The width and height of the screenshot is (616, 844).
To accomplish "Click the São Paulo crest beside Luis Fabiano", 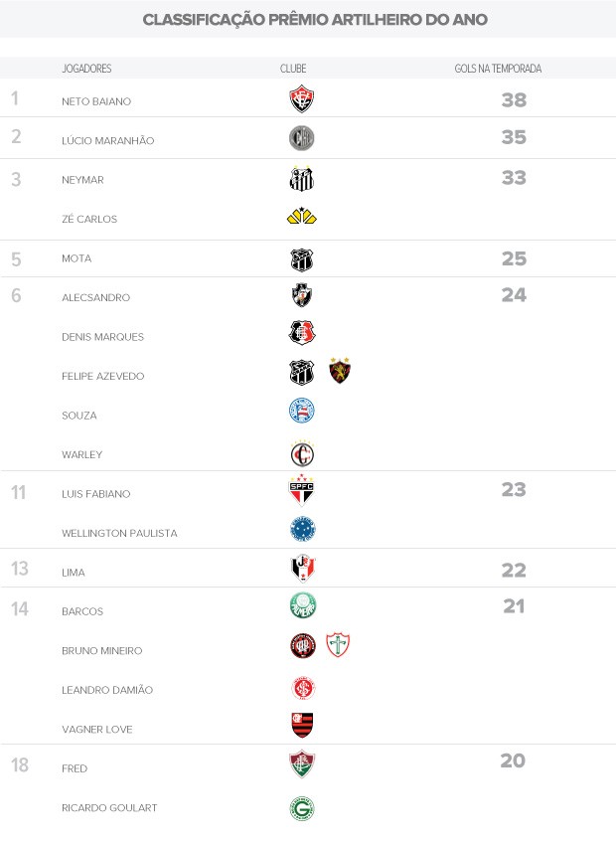I will pyautogui.click(x=302, y=490).
